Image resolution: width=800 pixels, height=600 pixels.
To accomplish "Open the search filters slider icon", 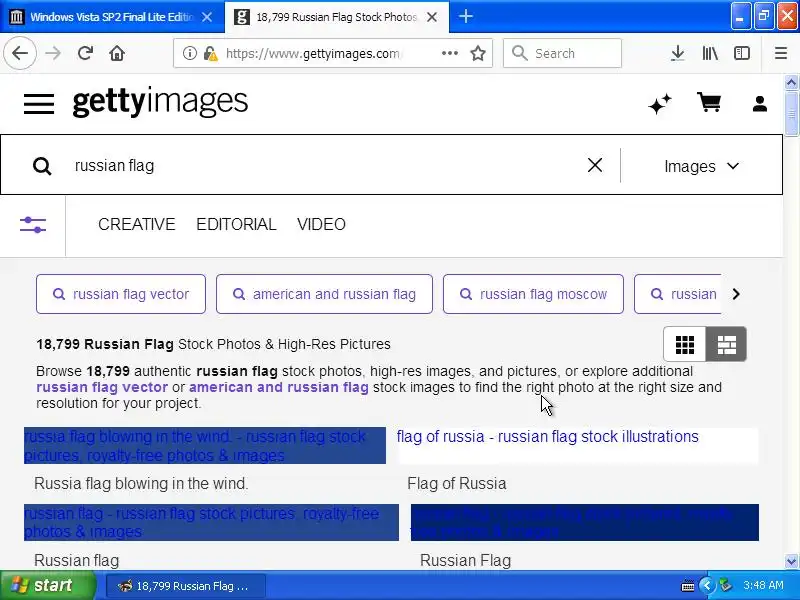I will tap(33, 224).
